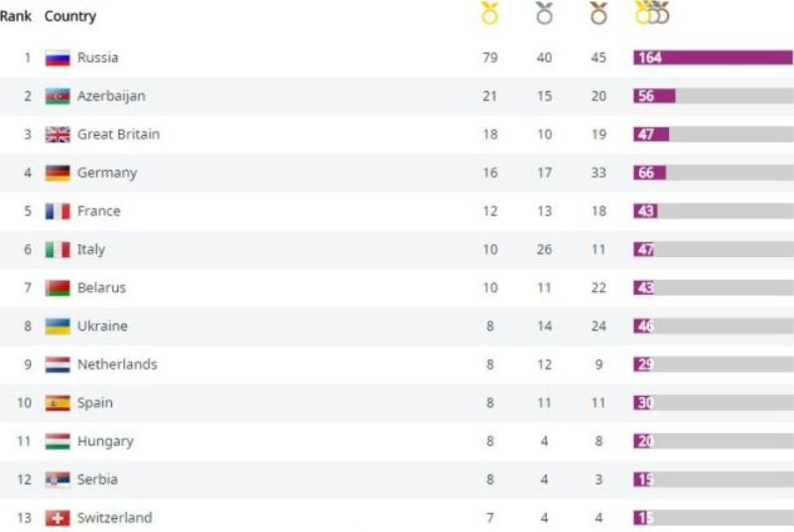
Task: Click the Germany flag icon
Action: (58, 173)
